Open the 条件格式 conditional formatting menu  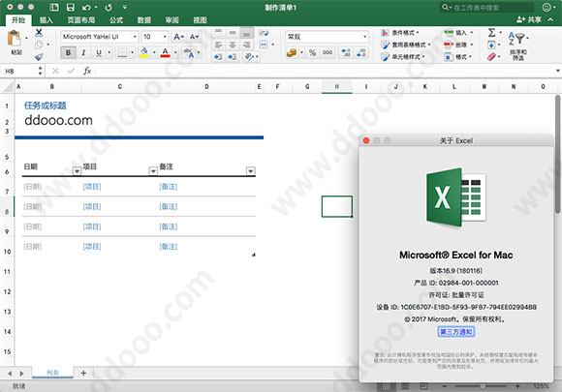pyautogui.click(x=400, y=33)
